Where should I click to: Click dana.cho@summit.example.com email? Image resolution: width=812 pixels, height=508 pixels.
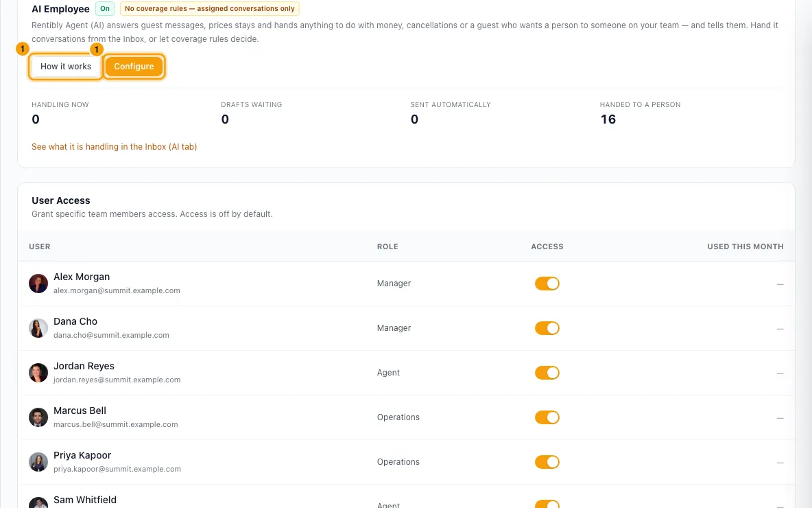click(111, 336)
